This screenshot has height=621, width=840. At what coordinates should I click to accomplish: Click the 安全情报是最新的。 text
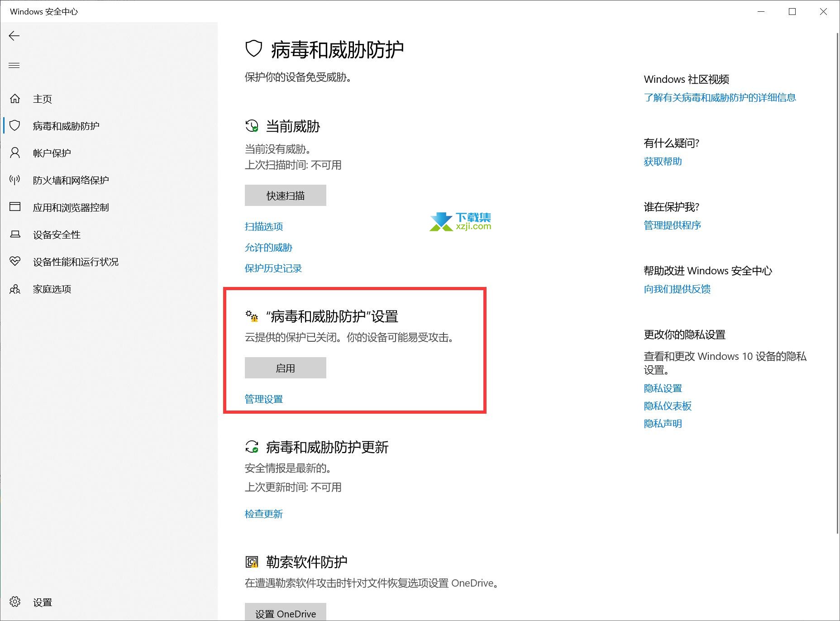coord(288,468)
